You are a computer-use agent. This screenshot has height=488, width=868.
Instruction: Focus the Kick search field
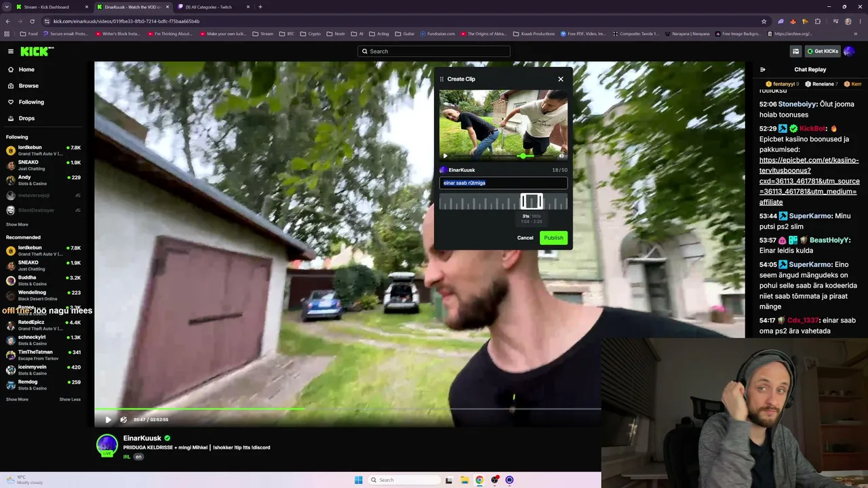[x=434, y=52]
